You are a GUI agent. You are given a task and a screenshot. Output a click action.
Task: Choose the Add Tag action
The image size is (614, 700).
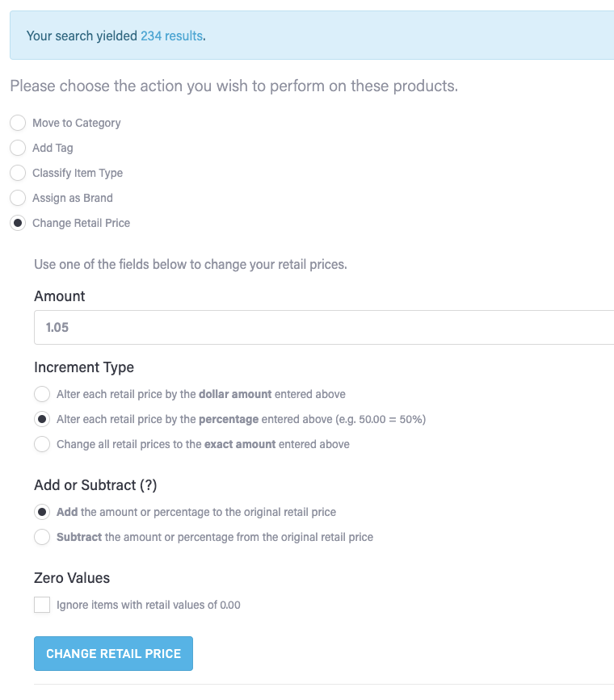(x=18, y=148)
